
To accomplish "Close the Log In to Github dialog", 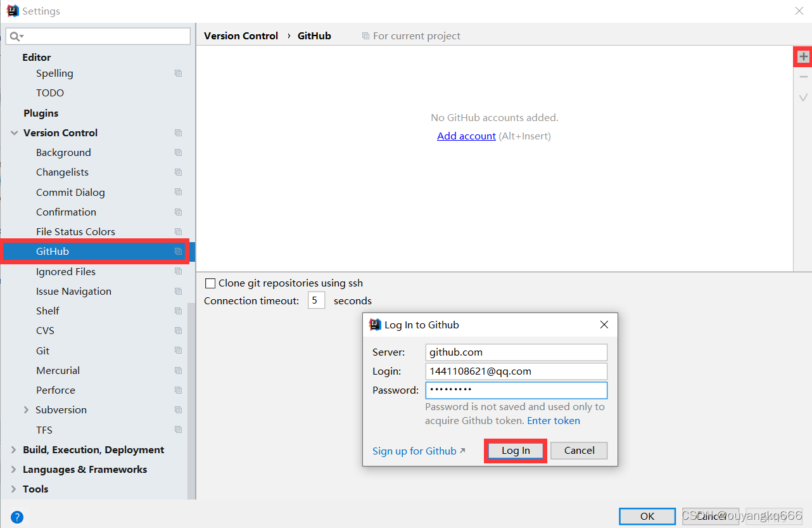I will point(604,325).
